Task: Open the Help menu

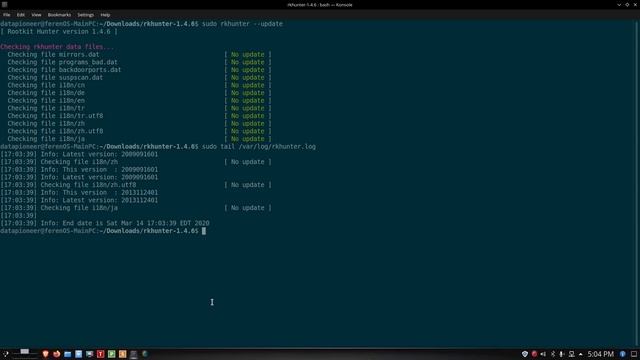Action: tap(105, 15)
